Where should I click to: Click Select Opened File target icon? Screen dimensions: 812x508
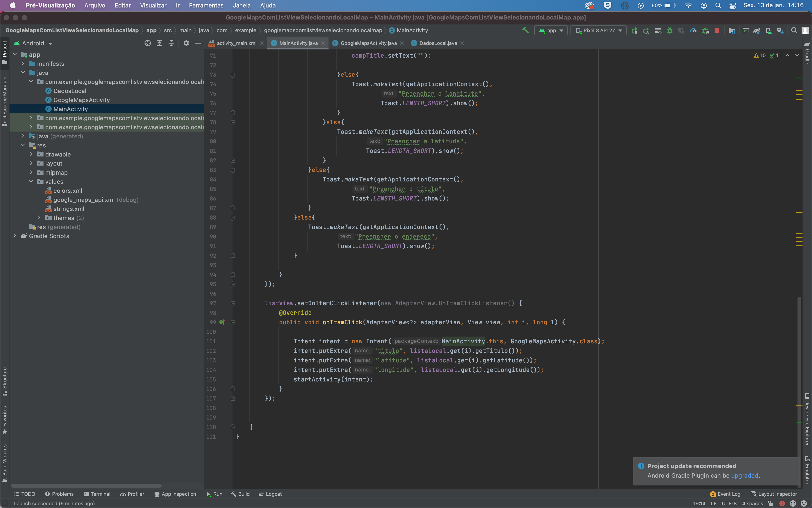point(148,43)
